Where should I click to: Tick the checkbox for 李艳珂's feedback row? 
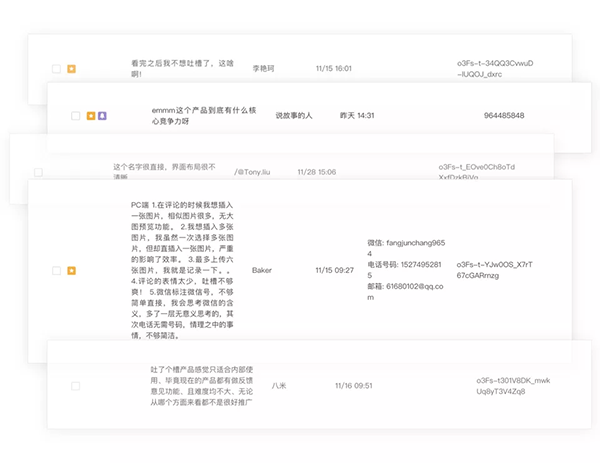56,69
